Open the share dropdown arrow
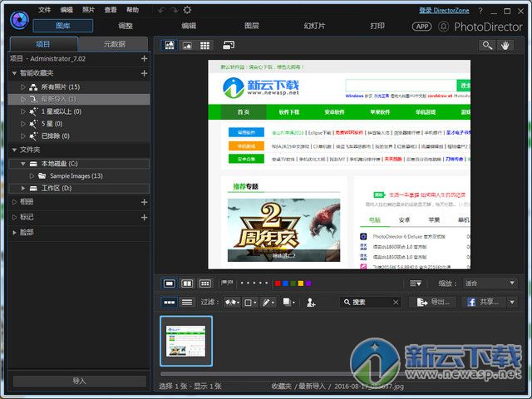 (x=512, y=303)
